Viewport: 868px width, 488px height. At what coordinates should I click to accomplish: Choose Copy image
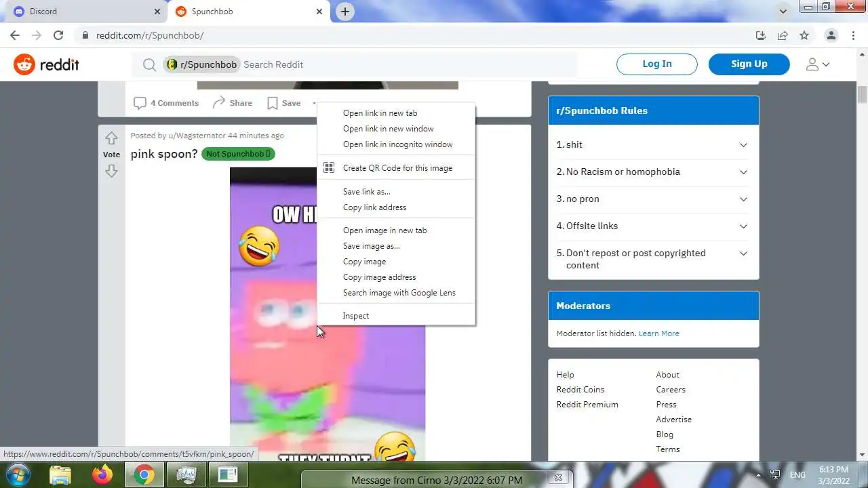396,262
